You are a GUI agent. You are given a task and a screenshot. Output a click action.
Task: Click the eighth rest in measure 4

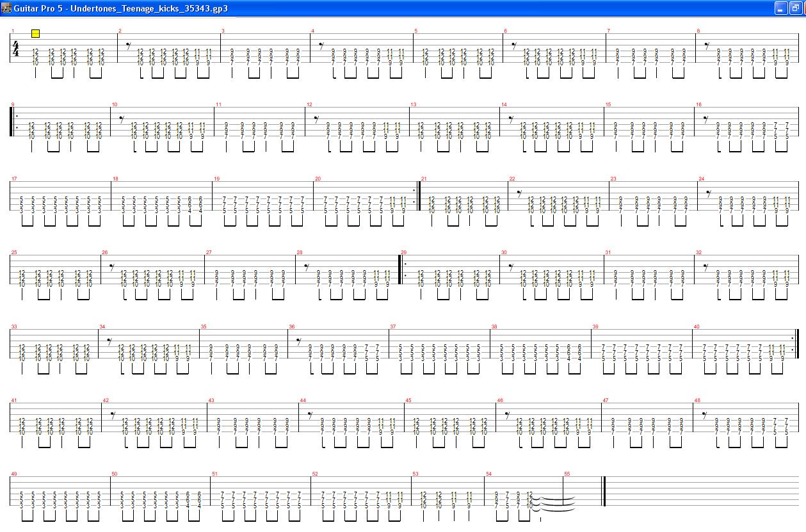(x=321, y=45)
